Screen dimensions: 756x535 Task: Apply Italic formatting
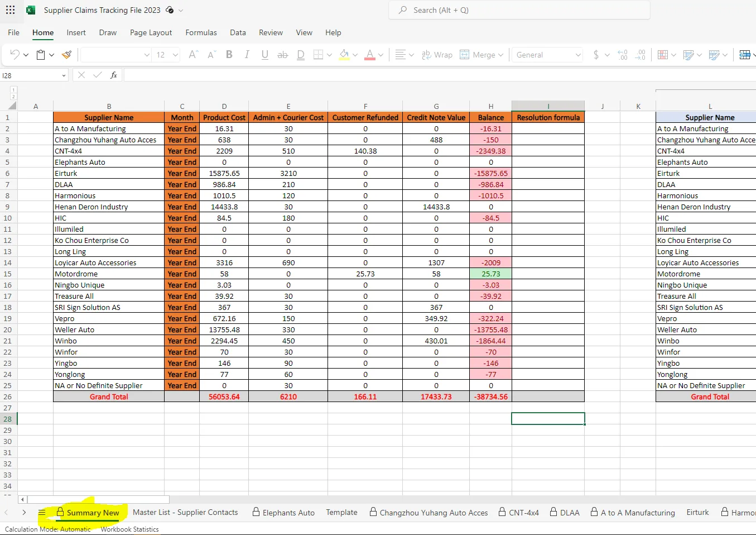tap(247, 55)
